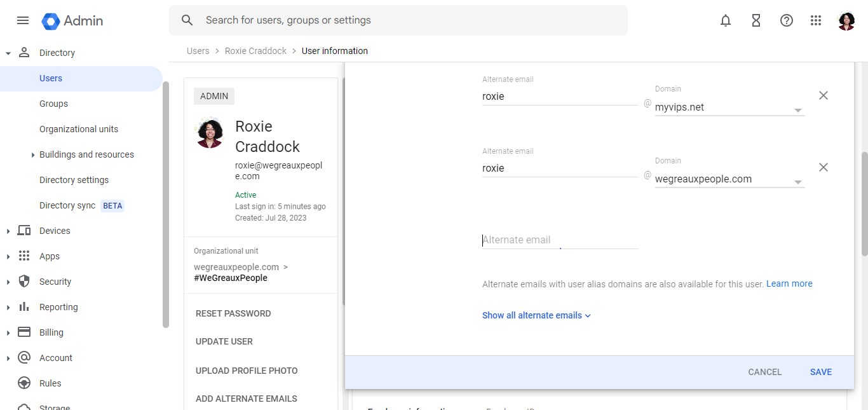Open Organizational units in sidebar
The height and width of the screenshot is (410, 868).
point(79,129)
